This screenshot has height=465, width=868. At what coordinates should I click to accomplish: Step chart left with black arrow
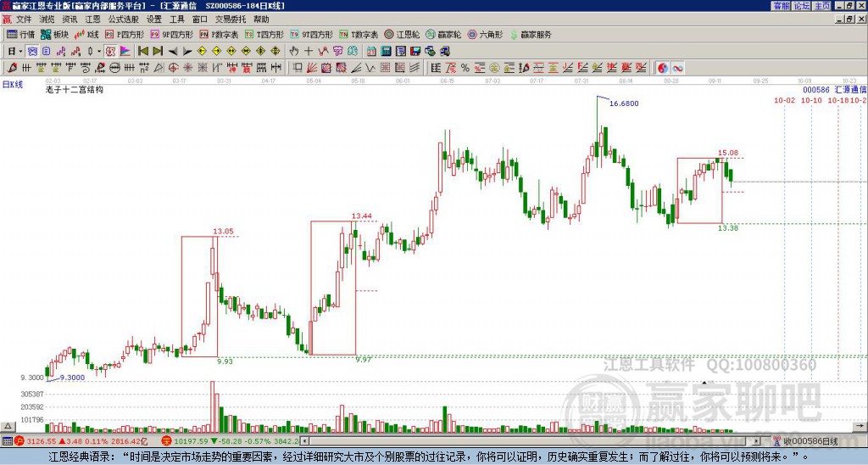pos(173,52)
